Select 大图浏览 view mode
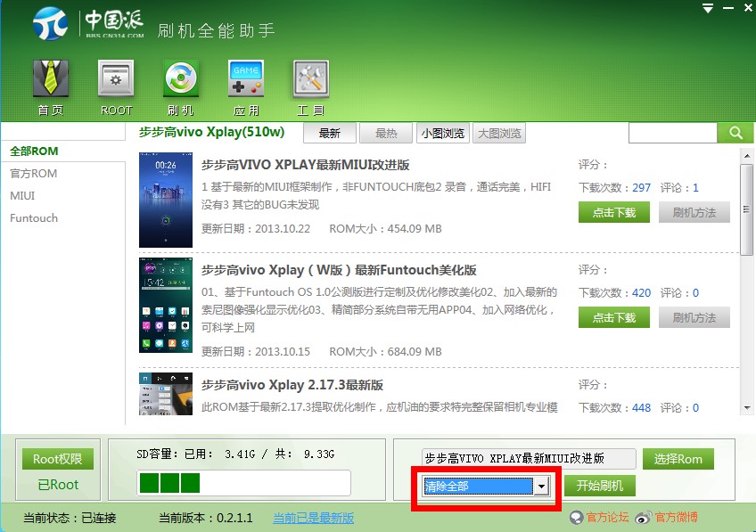Image resolution: width=756 pixels, height=532 pixels. tap(499, 133)
